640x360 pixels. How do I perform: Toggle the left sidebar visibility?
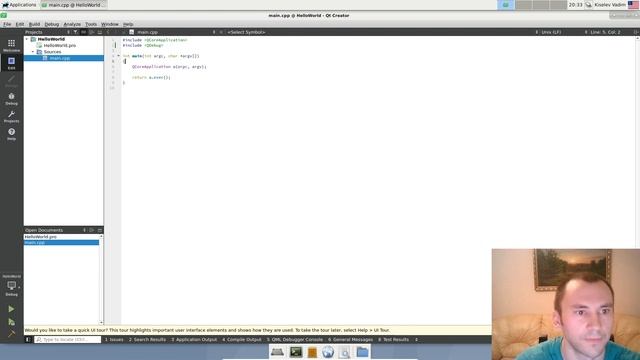click(28, 340)
